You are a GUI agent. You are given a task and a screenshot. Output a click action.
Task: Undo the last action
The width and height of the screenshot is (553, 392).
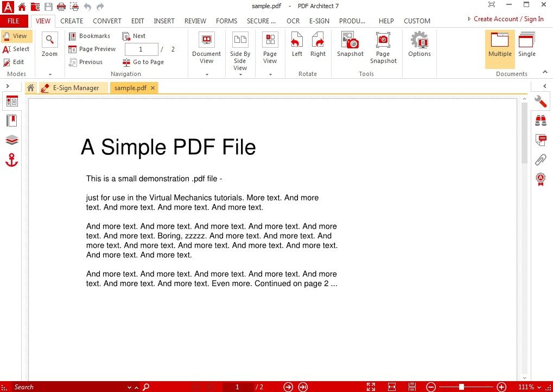pos(87,7)
